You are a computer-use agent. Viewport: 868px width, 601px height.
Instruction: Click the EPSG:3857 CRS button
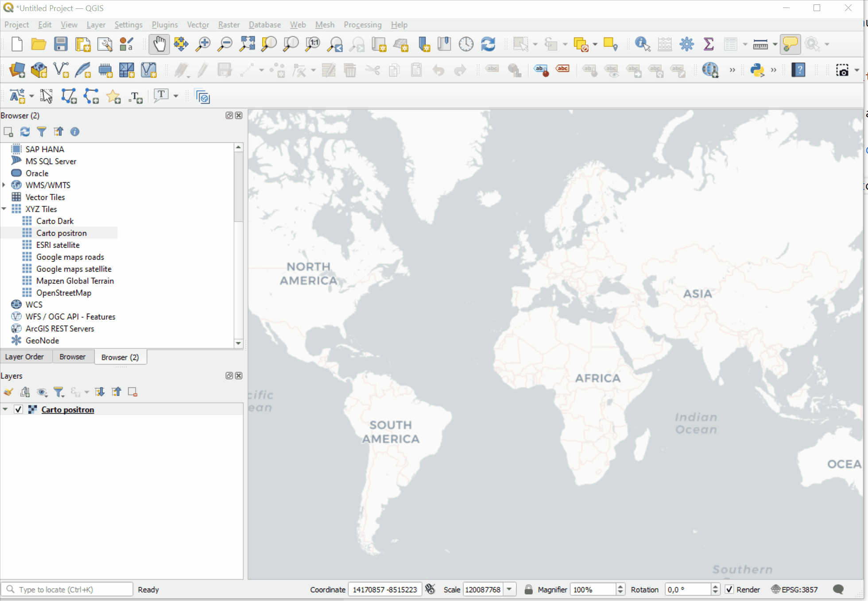pyautogui.click(x=794, y=589)
